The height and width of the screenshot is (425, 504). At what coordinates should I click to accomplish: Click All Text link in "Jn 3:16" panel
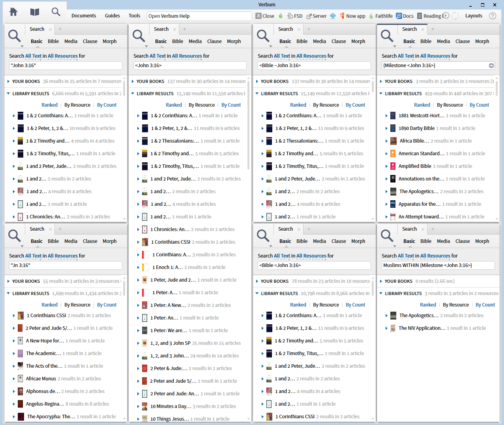(34, 256)
